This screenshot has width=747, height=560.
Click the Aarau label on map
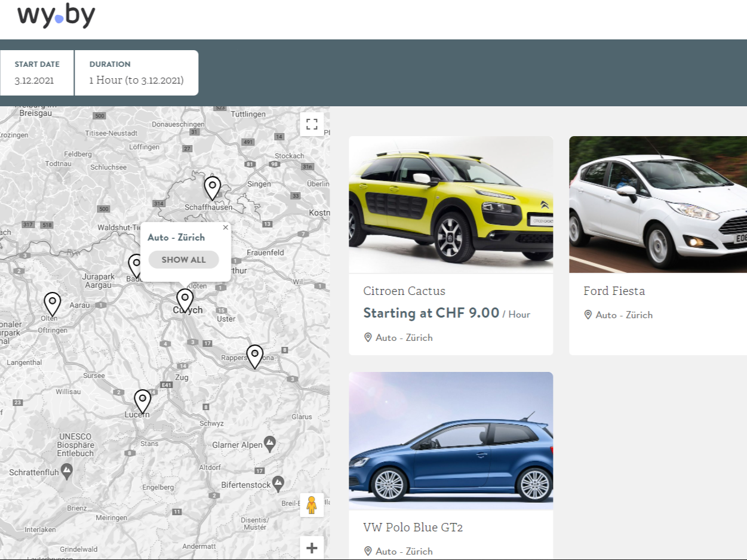(79, 305)
